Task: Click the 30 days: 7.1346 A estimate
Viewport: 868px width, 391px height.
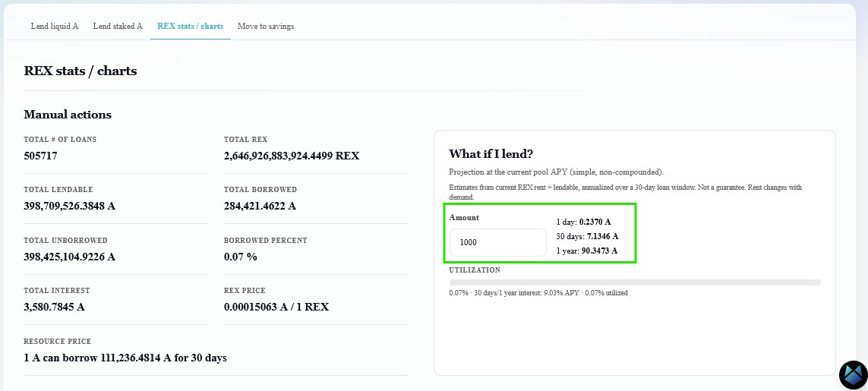Action: tap(587, 236)
